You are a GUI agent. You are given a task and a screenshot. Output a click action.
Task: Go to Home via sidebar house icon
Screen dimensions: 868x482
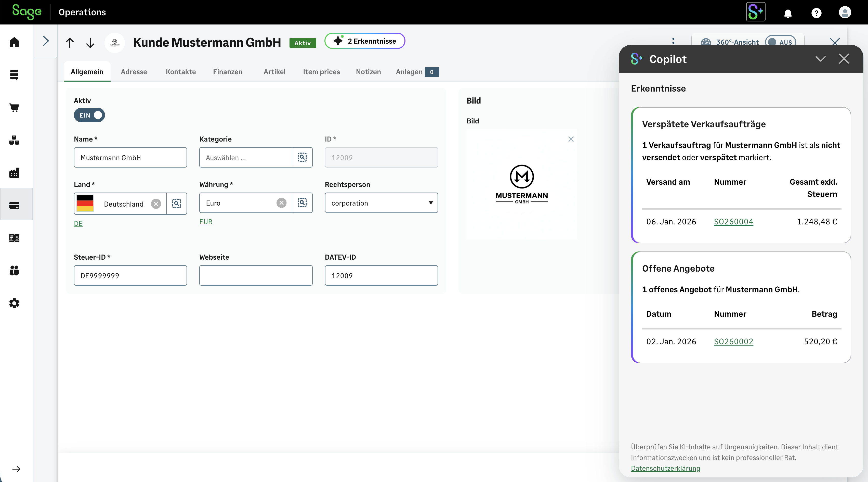(x=14, y=42)
